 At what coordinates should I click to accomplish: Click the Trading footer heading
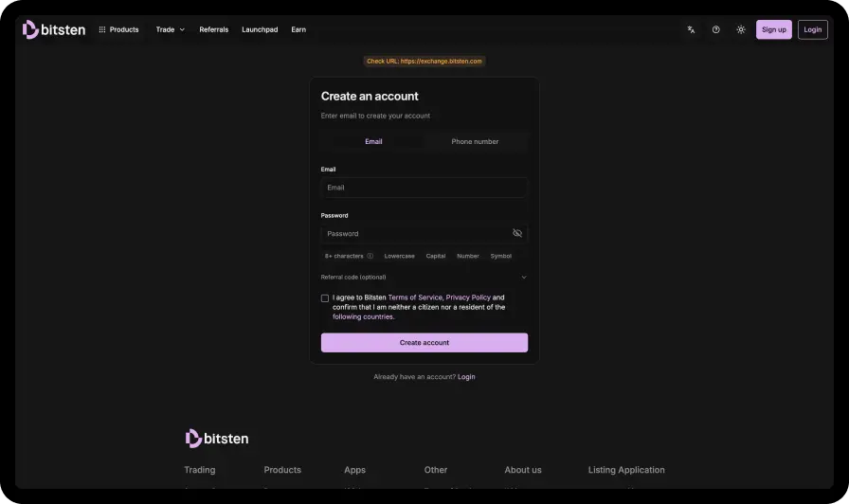click(200, 470)
